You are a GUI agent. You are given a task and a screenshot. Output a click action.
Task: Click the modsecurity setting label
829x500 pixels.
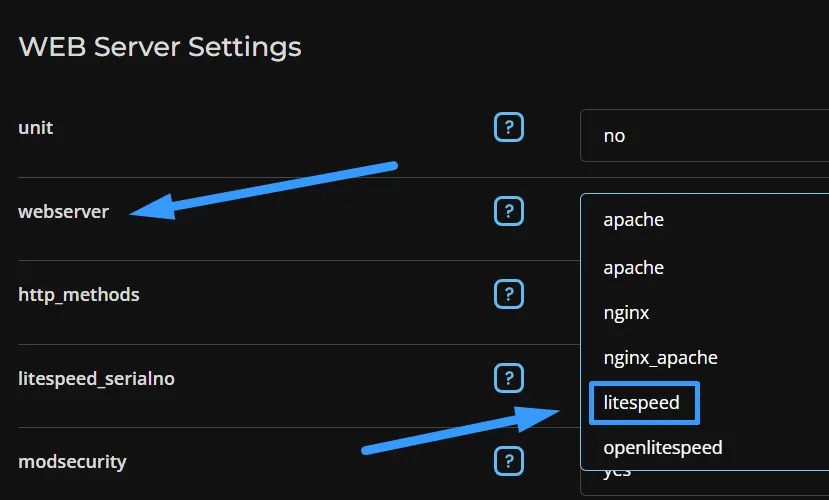click(72, 461)
